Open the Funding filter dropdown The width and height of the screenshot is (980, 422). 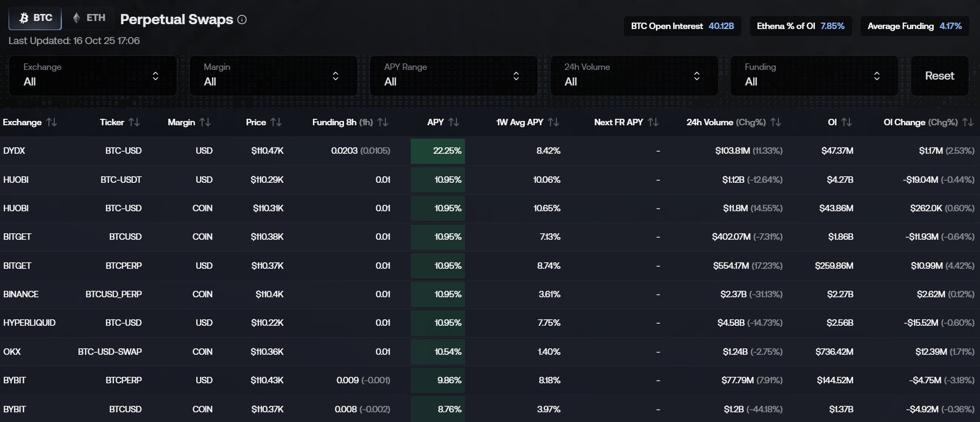[x=814, y=76]
